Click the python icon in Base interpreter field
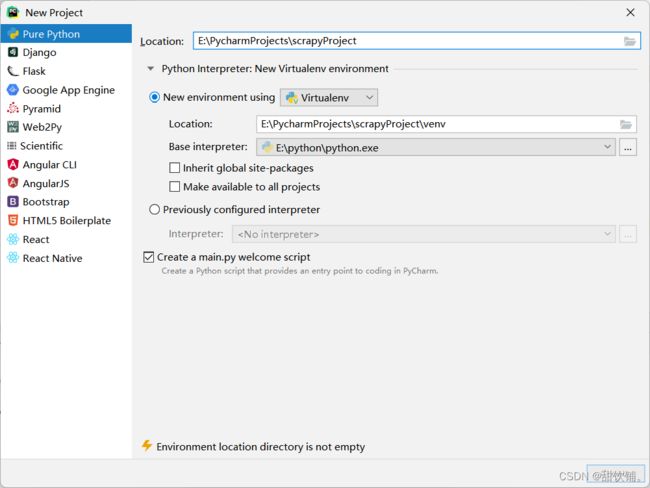 click(267, 147)
